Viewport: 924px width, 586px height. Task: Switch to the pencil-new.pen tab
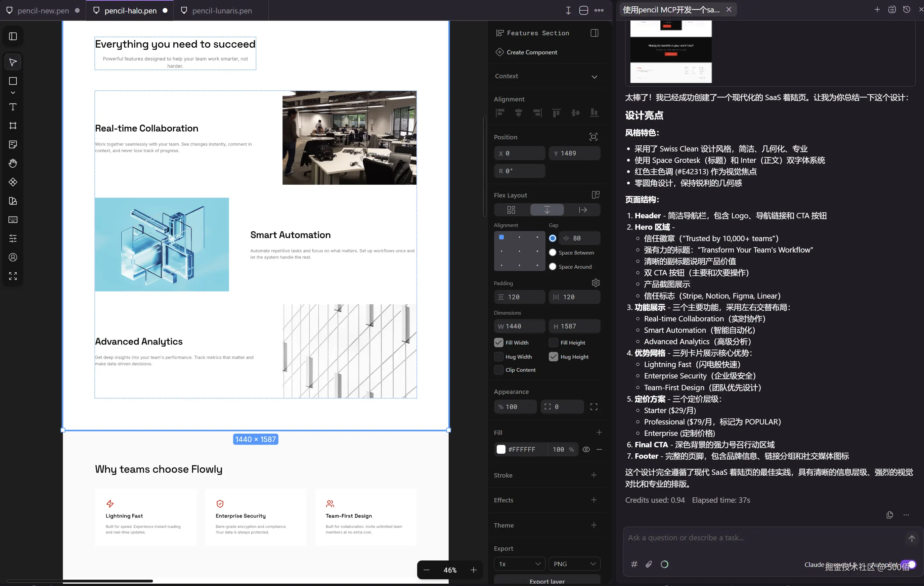click(x=43, y=10)
